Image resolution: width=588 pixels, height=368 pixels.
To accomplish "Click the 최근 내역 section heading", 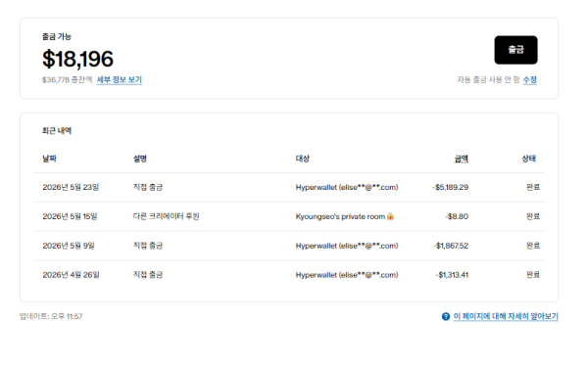I will point(57,130).
